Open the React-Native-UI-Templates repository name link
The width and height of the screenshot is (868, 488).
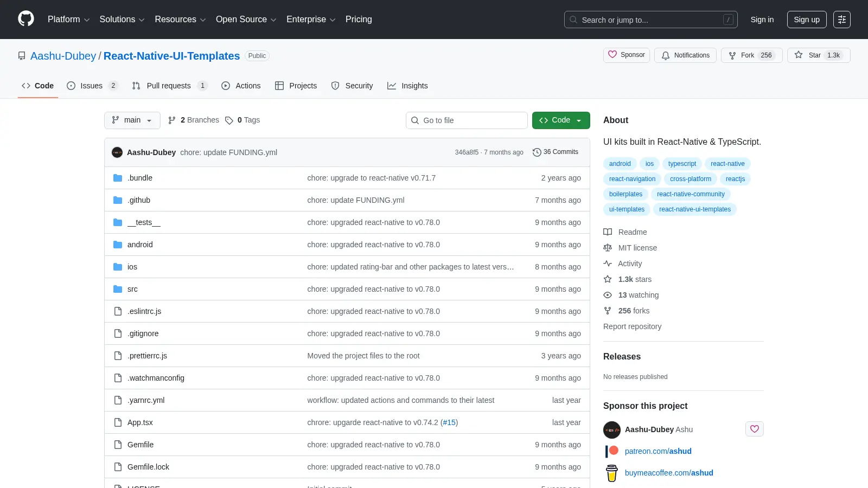(x=171, y=56)
